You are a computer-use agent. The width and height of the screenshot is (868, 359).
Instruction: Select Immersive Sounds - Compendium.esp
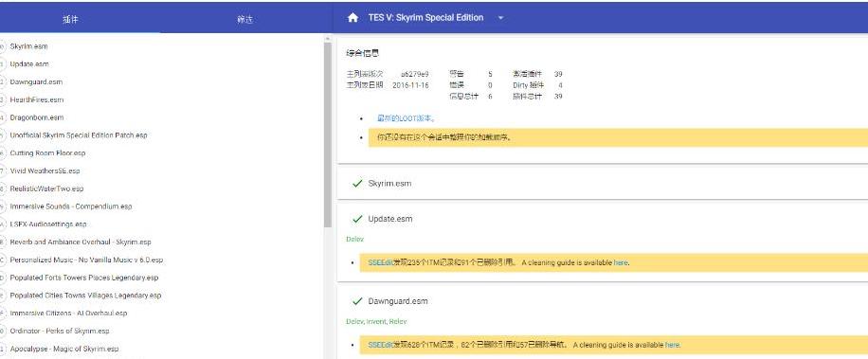pos(71,206)
